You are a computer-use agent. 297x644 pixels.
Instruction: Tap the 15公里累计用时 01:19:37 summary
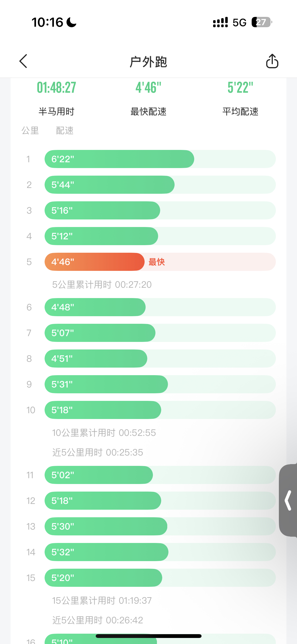[x=102, y=601]
